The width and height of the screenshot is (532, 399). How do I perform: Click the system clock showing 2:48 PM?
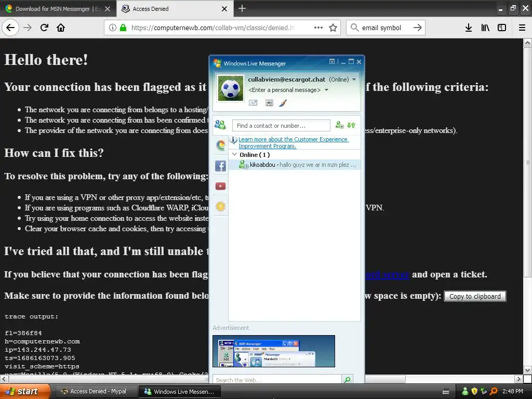click(x=512, y=391)
